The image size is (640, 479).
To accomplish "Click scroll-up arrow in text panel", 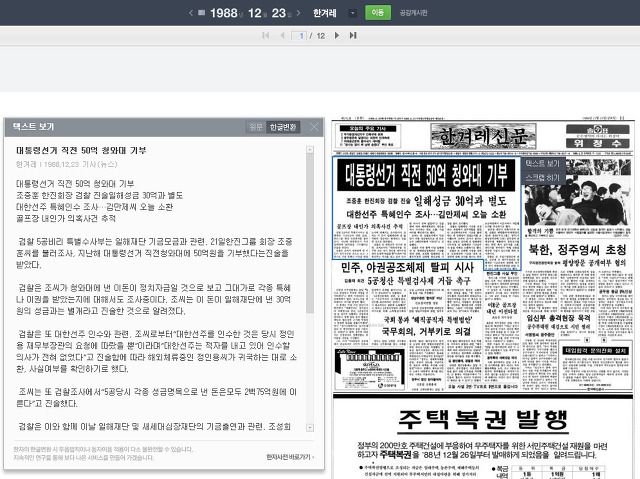I will [x=310, y=150].
